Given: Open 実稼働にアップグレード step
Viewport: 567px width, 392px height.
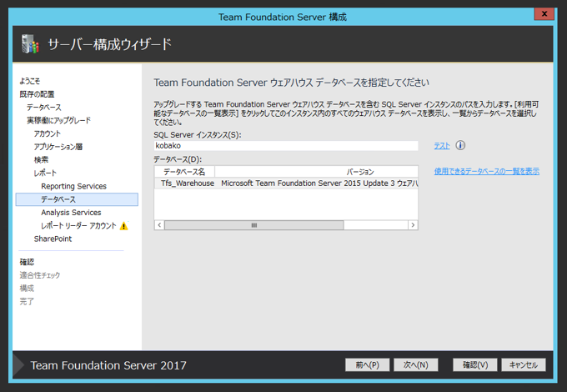Looking at the screenshot, I should click(x=58, y=120).
